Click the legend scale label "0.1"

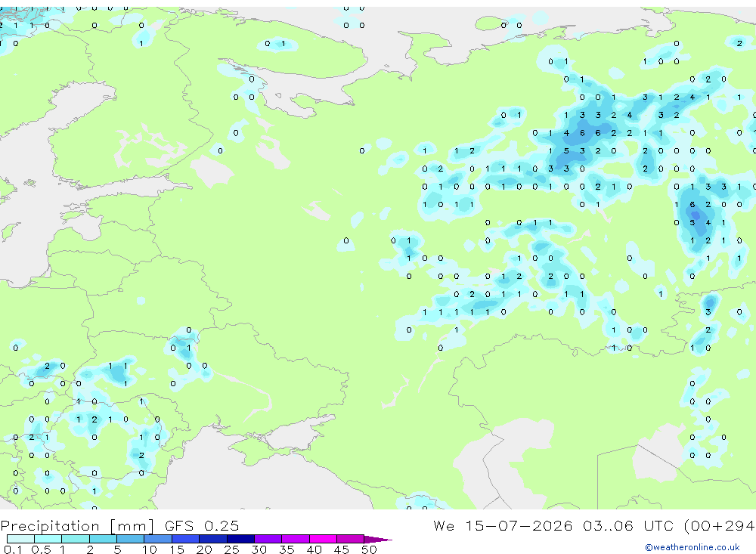coord(13,549)
